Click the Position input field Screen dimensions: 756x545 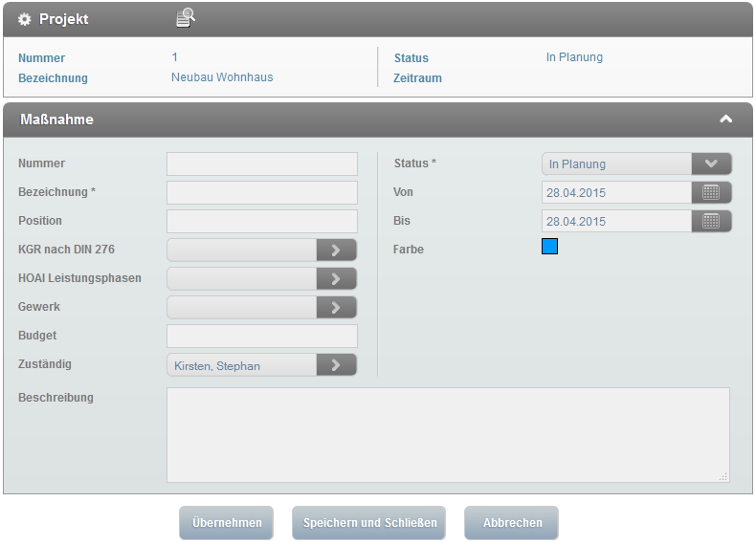pos(261,221)
